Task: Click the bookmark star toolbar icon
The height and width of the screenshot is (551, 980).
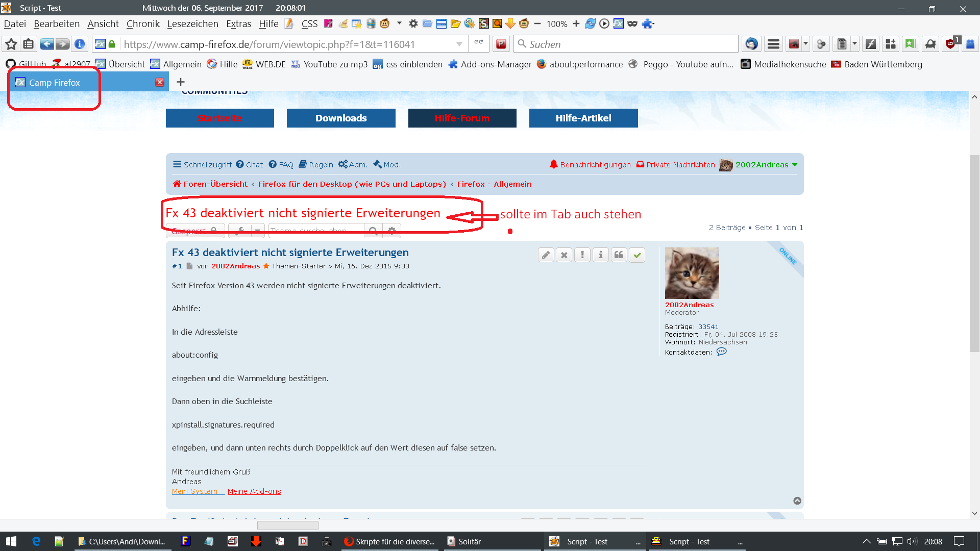Action: tap(11, 44)
